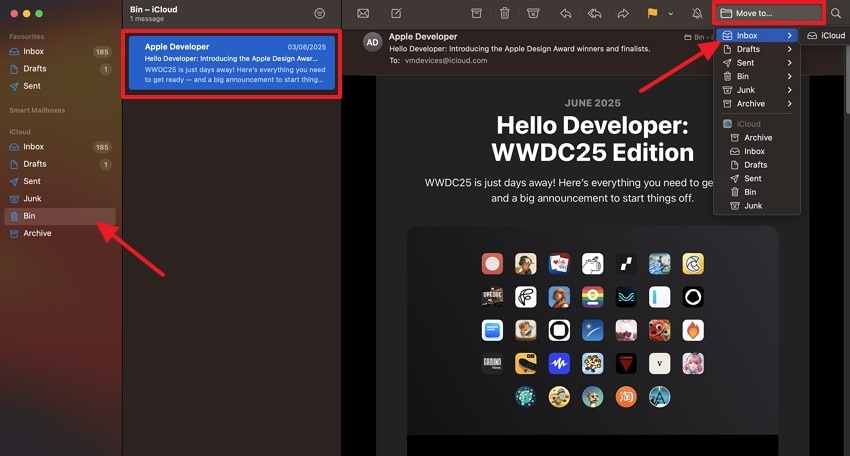Choose Inbox under iCloud section
850x456 pixels.
click(757, 151)
